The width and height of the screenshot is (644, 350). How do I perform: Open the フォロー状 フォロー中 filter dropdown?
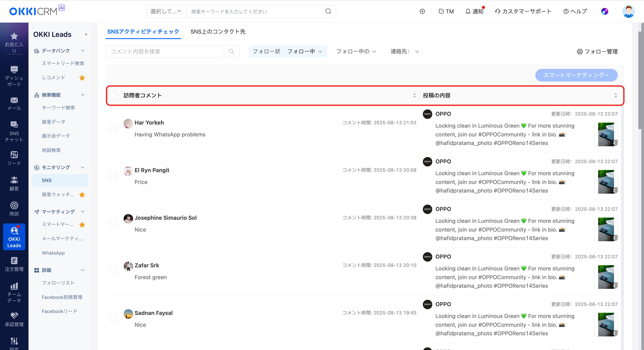[x=288, y=52]
